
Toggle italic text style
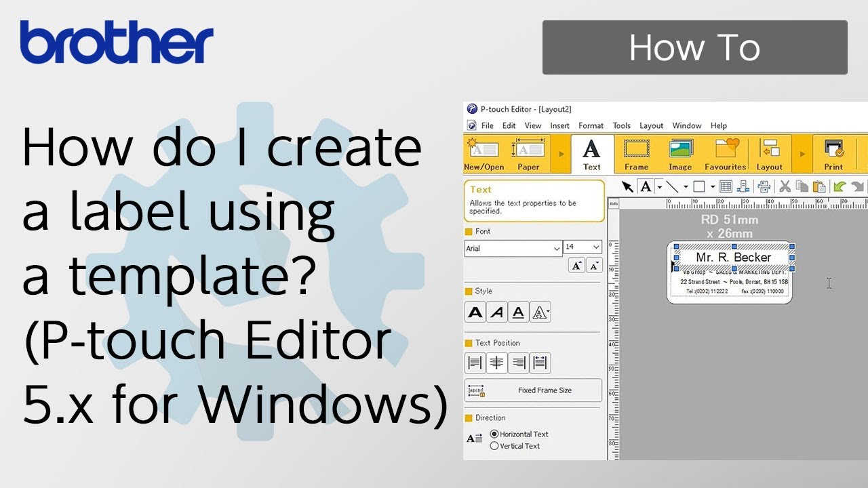497,312
